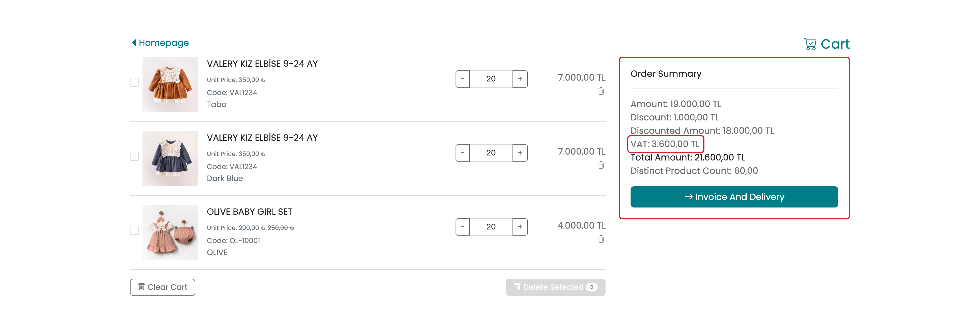Open the Olive Baby Girl Set thumbnail
This screenshot has width=980, height=336.
pos(170,232)
